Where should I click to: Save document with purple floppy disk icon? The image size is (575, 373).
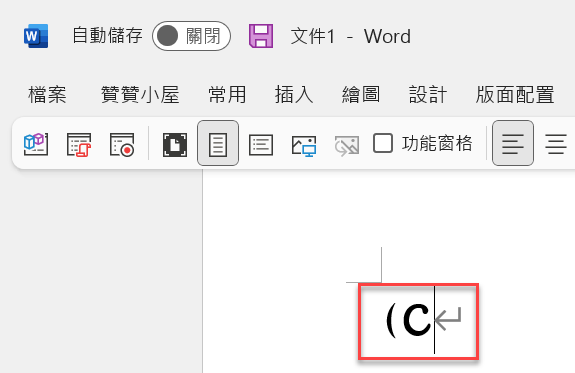pos(261,36)
